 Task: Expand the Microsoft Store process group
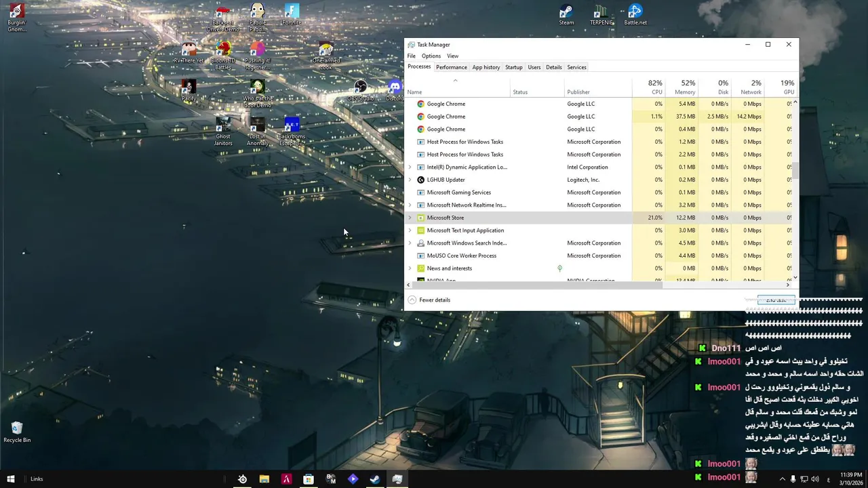click(410, 218)
